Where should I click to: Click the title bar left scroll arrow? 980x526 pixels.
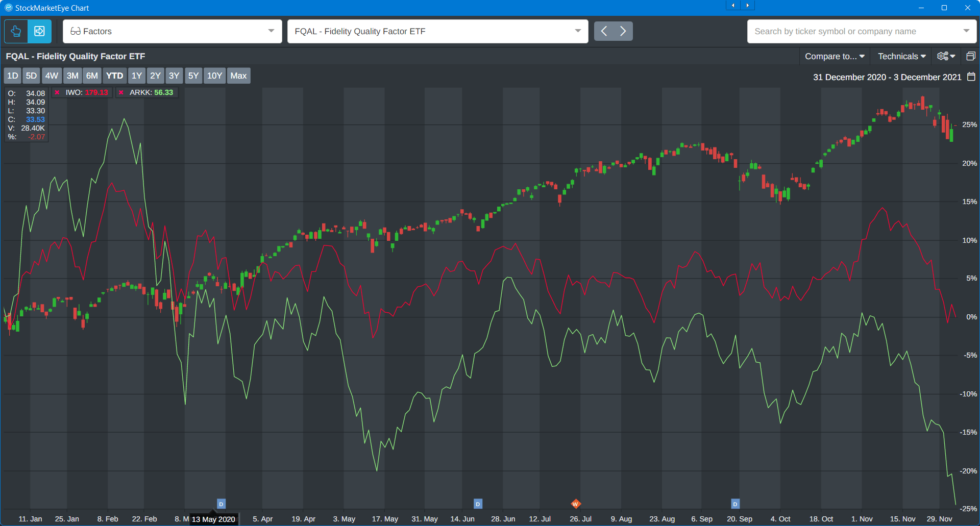(733, 5)
